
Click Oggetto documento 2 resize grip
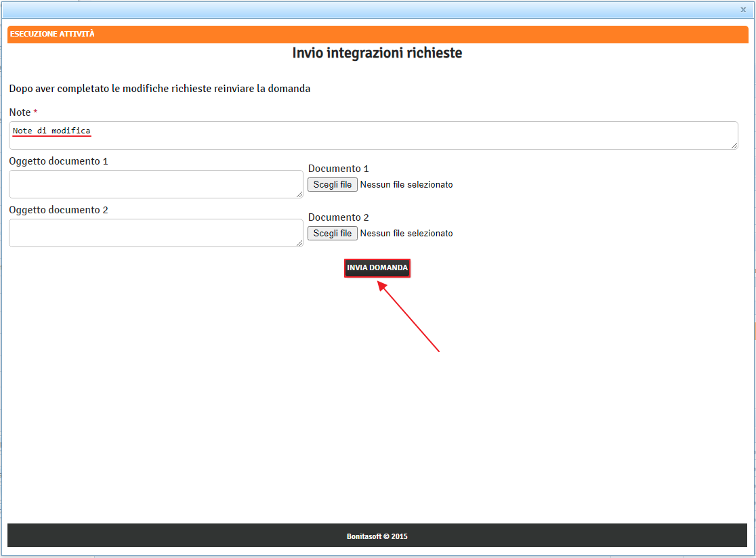(299, 243)
